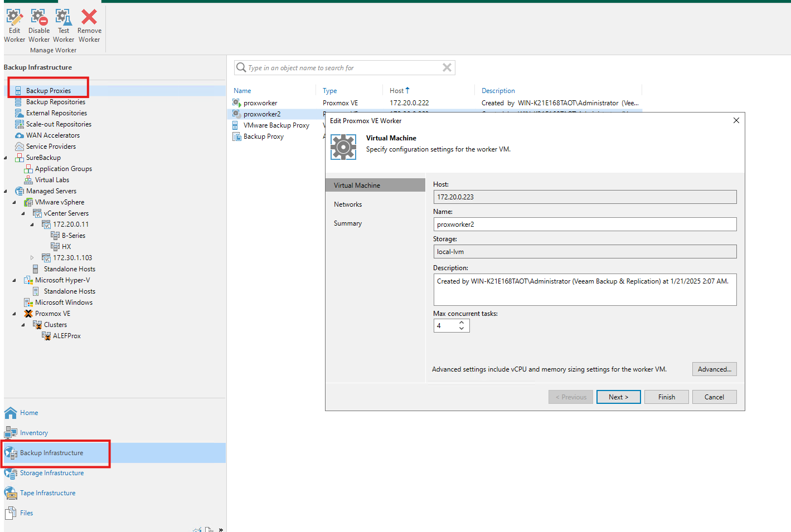The width and height of the screenshot is (791, 532).
Task: Clear the search field with X
Action: tap(447, 68)
